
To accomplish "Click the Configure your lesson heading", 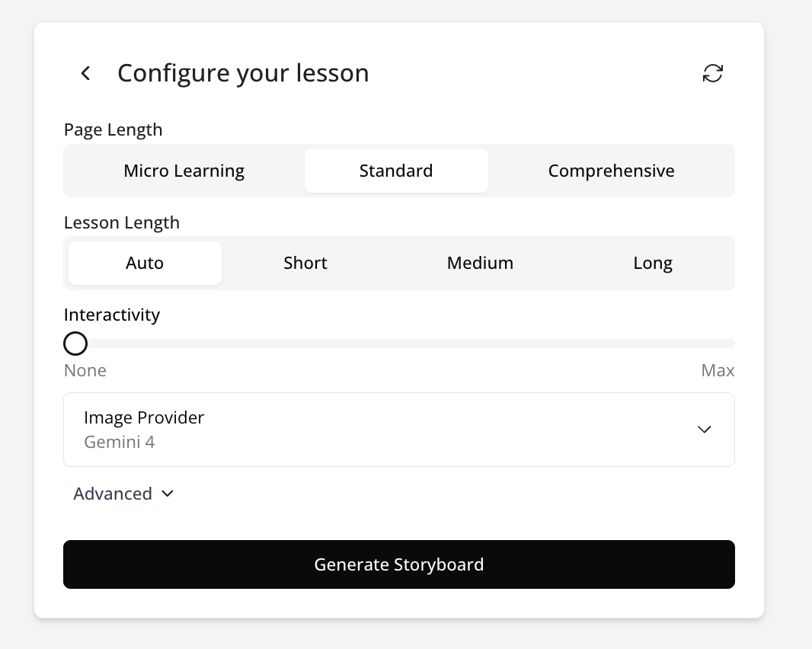I will click(x=243, y=73).
